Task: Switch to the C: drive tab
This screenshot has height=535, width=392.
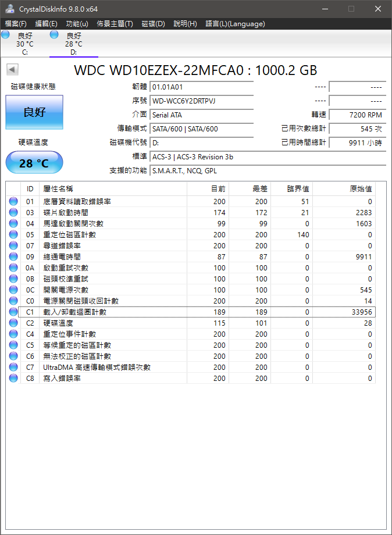Action: [25, 44]
